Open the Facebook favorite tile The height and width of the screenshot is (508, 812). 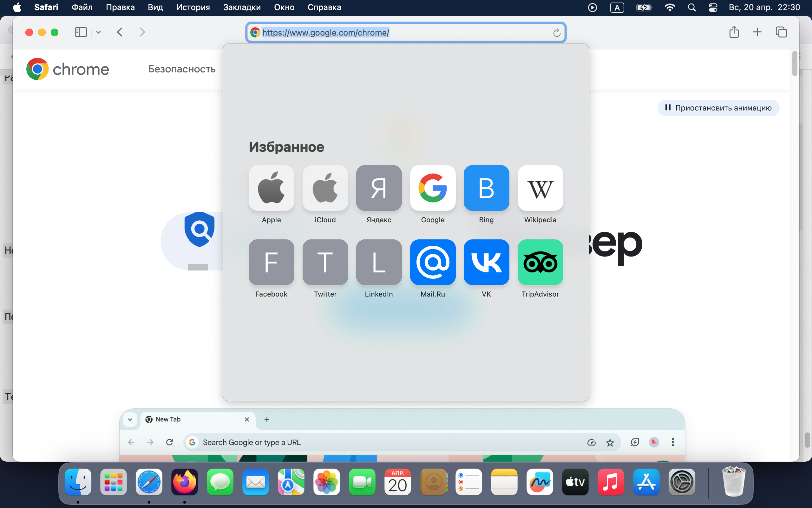[x=271, y=262]
